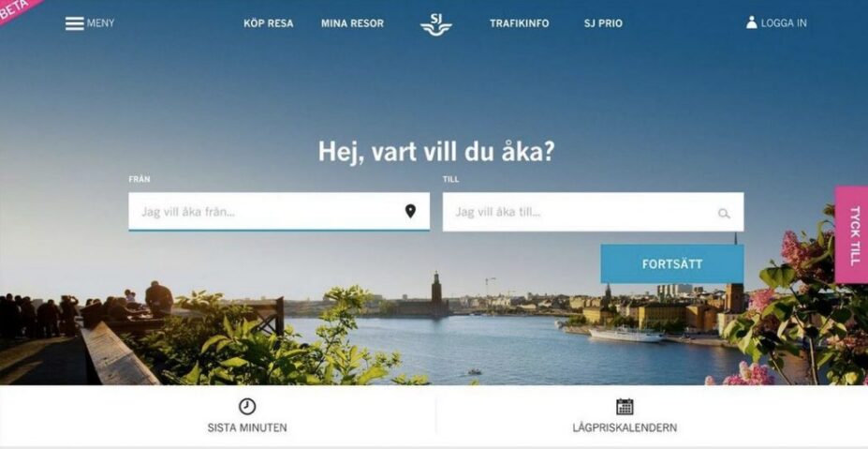Open the pink Tyck Till feedback tab

(x=852, y=234)
